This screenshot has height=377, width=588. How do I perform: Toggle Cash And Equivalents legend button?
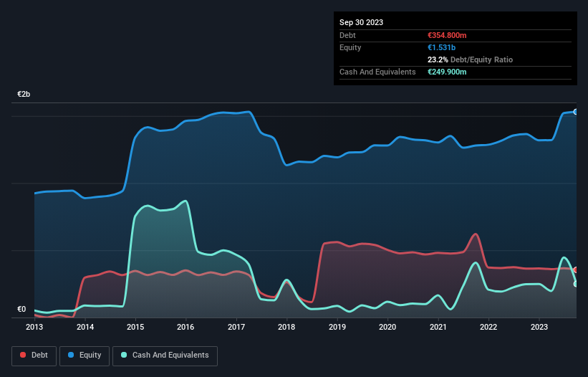[x=165, y=355]
